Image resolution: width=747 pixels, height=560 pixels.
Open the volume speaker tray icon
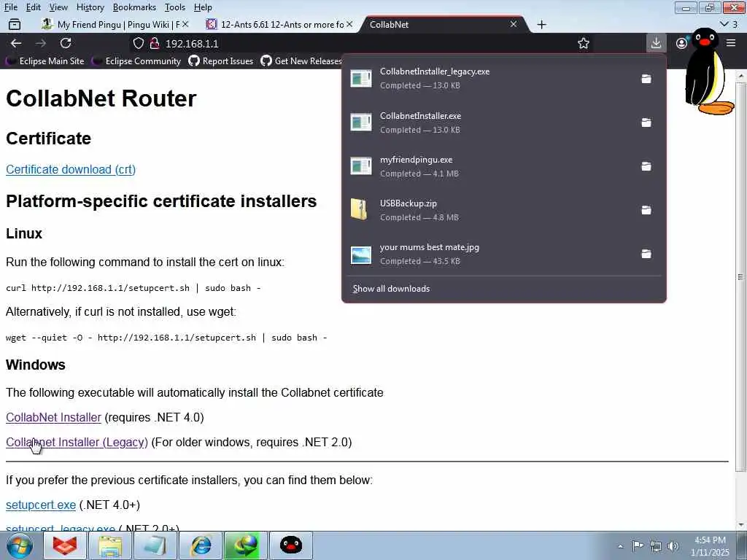[673, 546]
